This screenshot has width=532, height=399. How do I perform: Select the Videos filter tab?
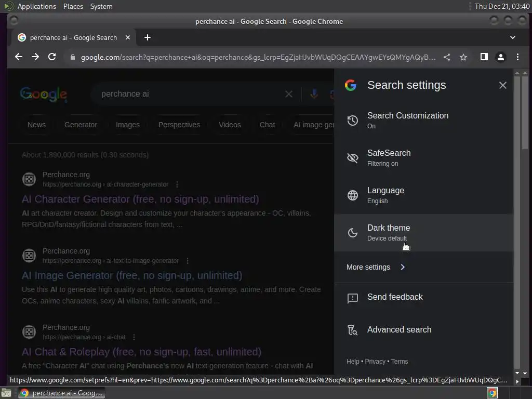pyautogui.click(x=230, y=125)
